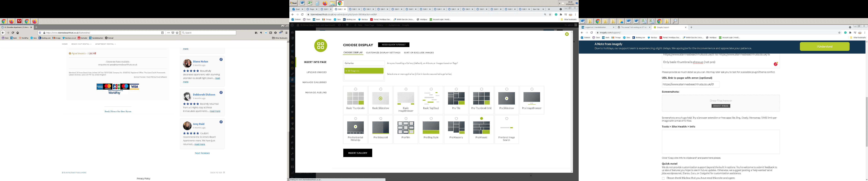Toggle Firefox reader view icon
Viewport: 868px width, 181px height.
click(162, 33)
